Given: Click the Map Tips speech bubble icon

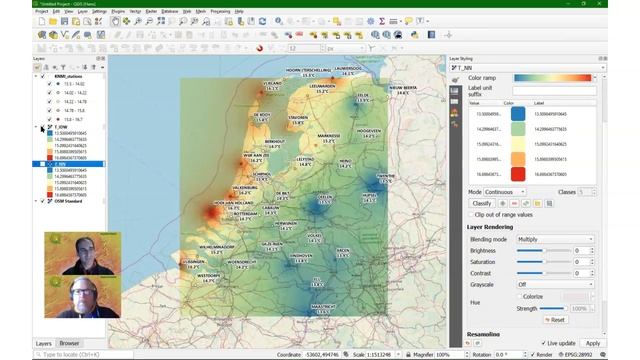Looking at the screenshot, I should coord(409,21).
